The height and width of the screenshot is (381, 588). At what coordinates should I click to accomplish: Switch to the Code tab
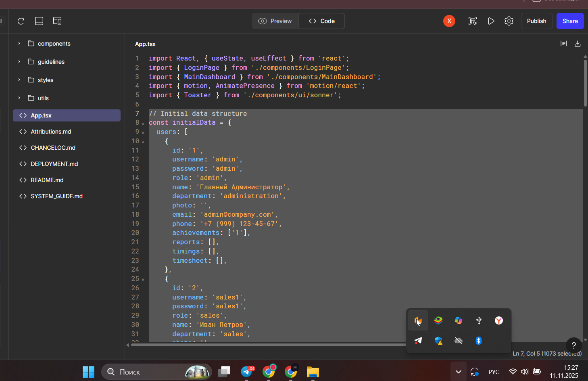pyautogui.click(x=322, y=21)
